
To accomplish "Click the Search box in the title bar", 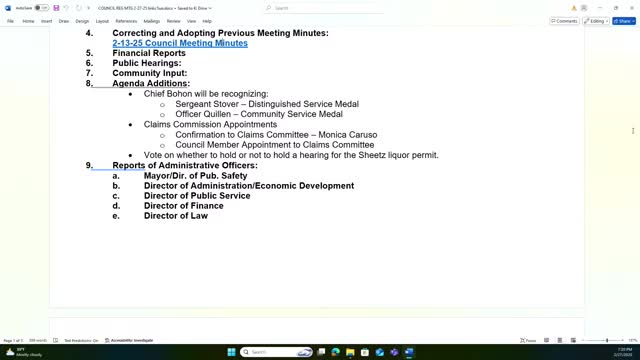I will [324, 8].
